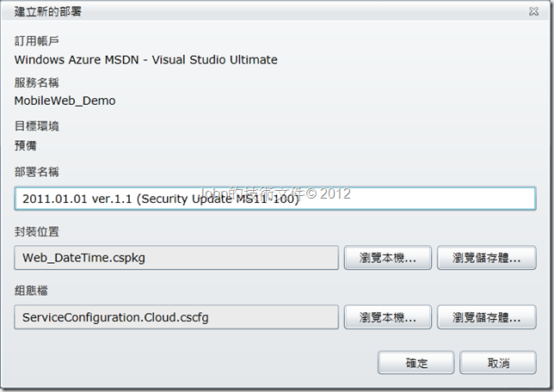554x392 pixels.
Task: Click the ServiceConfiguration.Cloud.cscfg field
Action: pos(176,317)
